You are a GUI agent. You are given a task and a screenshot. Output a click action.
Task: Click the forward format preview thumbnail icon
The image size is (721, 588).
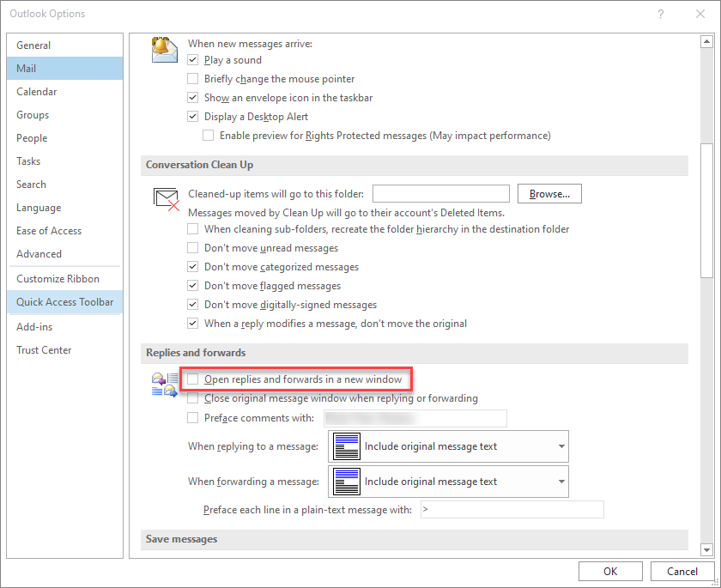pyautogui.click(x=346, y=482)
